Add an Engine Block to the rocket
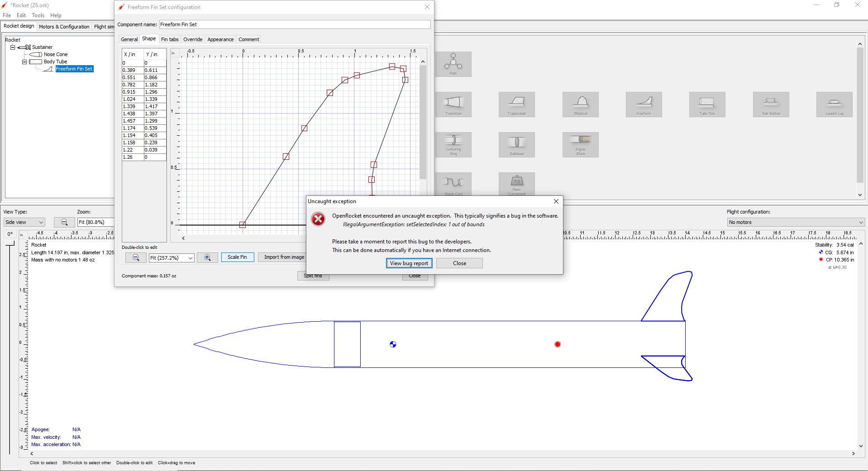Viewport: 868px width, 471px height. 580,144
